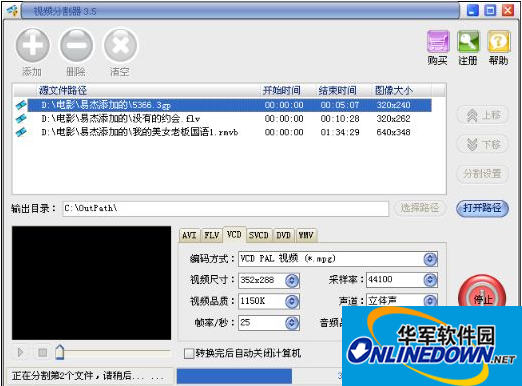Click the black video preview area
Screen dimensions: 522x386
[x=92, y=283]
